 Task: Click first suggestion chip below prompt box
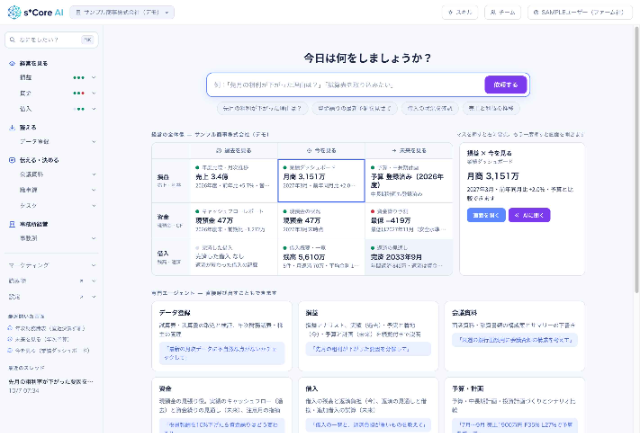pos(262,109)
